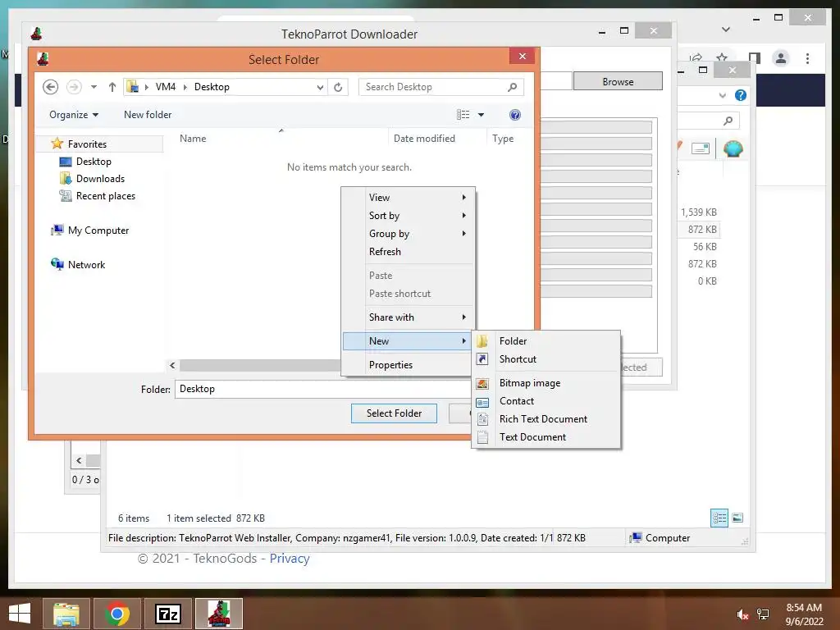Open Explorer window help icon
The width and height of the screenshot is (840, 630).
coord(741,95)
